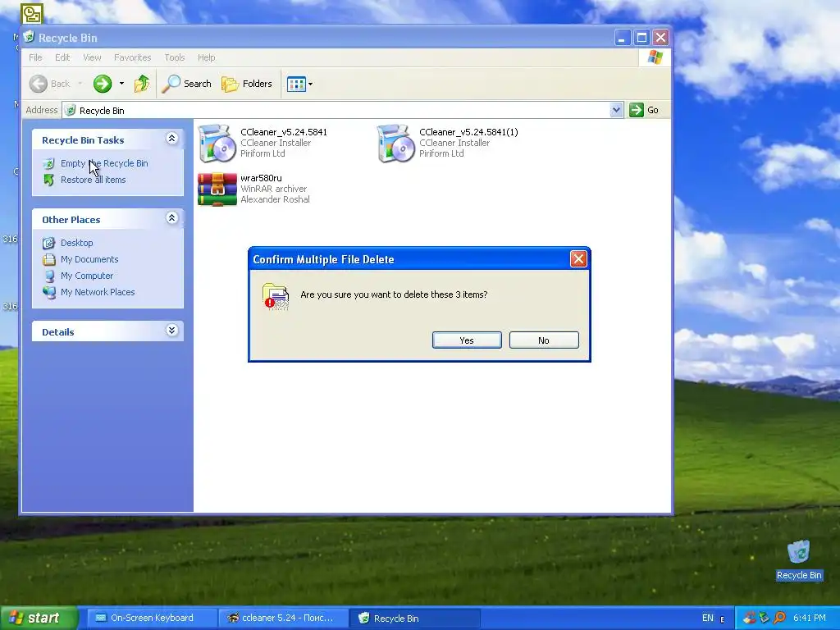Go to My Computer link
The width and height of the screenshot is (840, 630).
coord(87,276)
